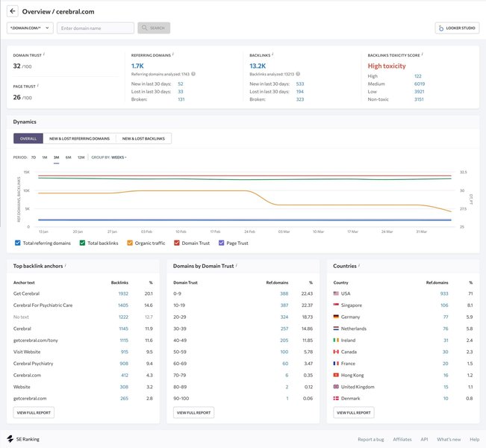Select the 7D period

click(x=34, y=158)
